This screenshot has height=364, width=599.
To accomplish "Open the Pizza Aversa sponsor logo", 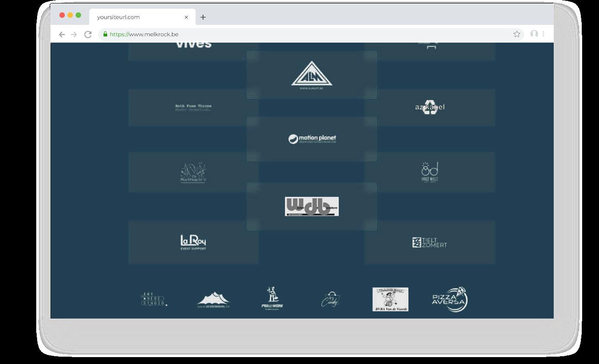I will pyautogui.click(x=450, y=299).
